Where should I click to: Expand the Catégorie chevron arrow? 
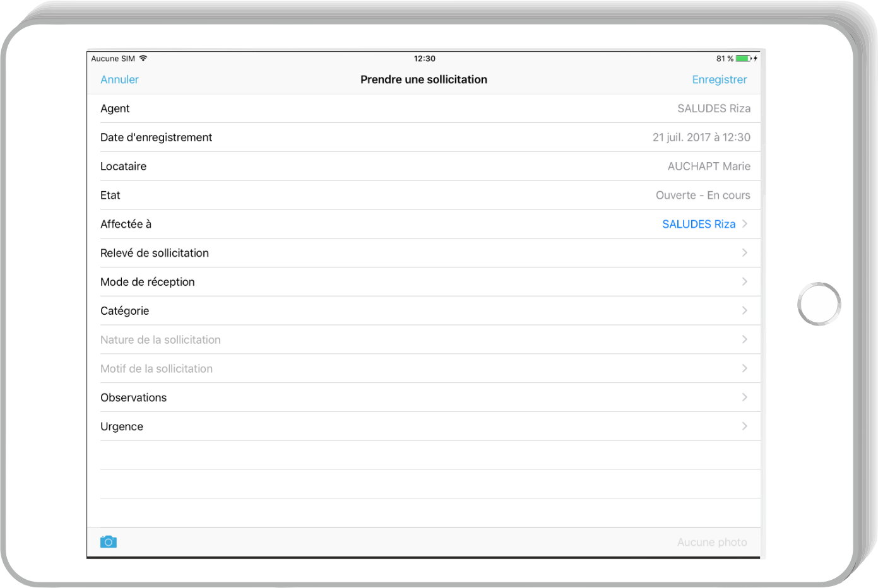(x=745, y=311)
